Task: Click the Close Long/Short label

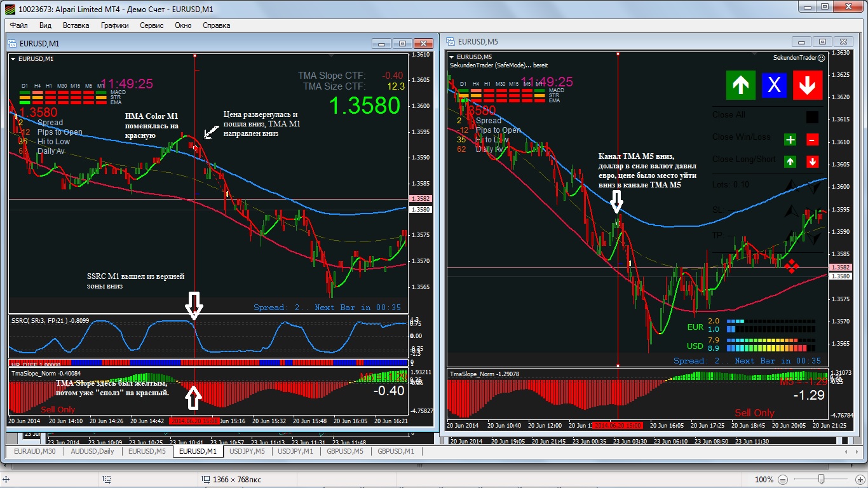Action: (x=743, y=159)
